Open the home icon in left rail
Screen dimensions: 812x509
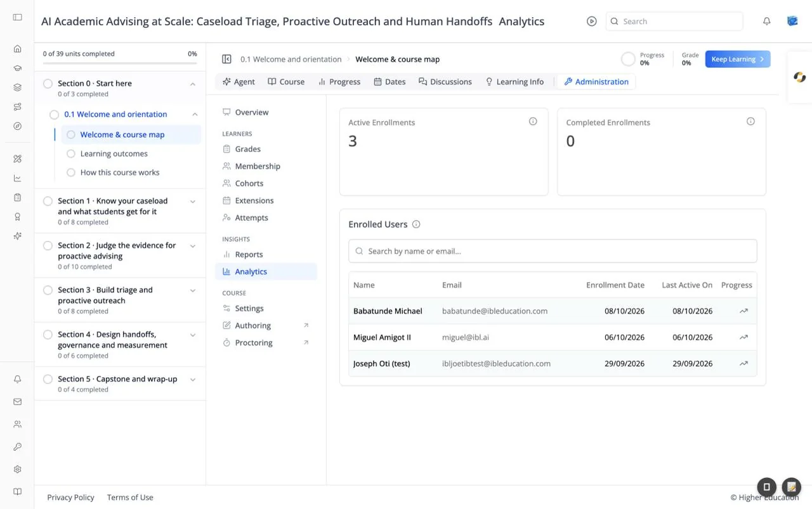[17, 49]
